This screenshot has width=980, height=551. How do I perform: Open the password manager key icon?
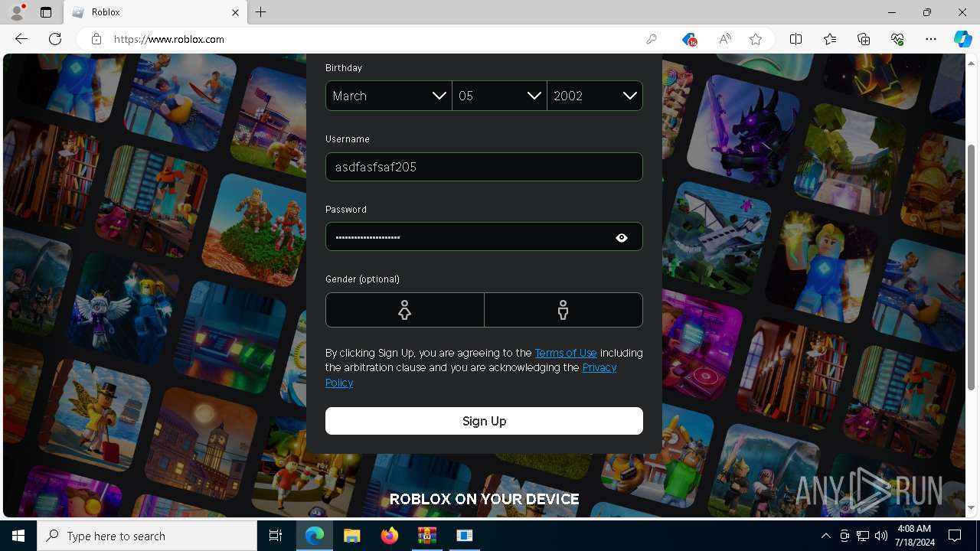[x=652, y=39]
